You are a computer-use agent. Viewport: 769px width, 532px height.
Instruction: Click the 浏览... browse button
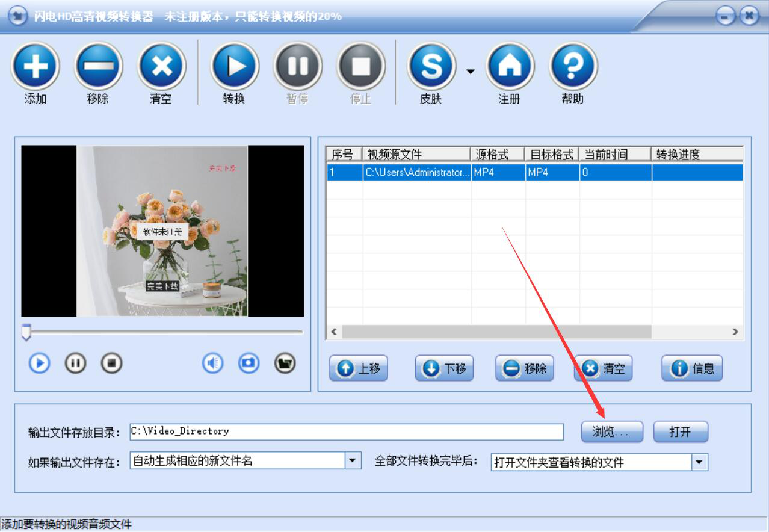click(612, 431)
